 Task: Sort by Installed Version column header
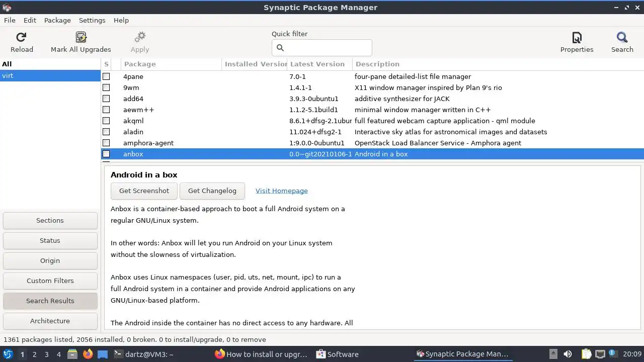pos(254,64)
